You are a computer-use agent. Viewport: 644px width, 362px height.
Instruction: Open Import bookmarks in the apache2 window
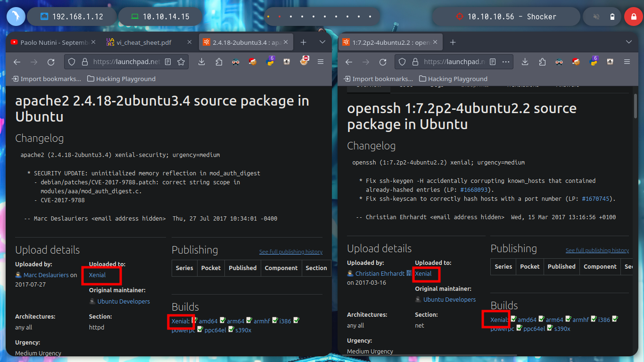[47, 79]
